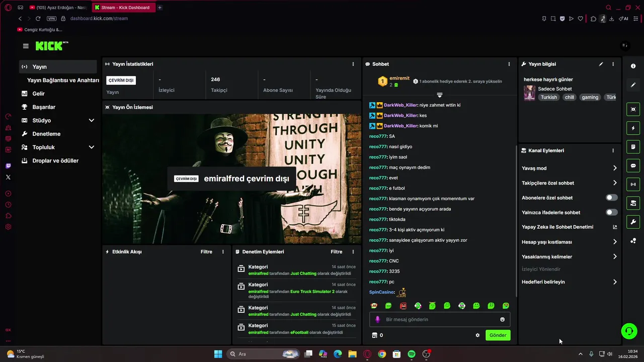
Task: Open Yasaklanmış kelimeler chevron
Action: coord(615,256)
